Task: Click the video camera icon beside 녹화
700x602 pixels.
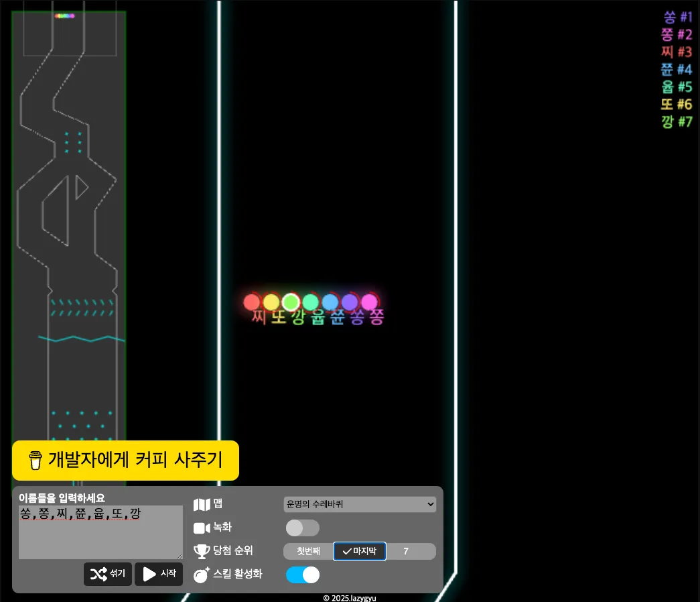Action: (202, 528)
